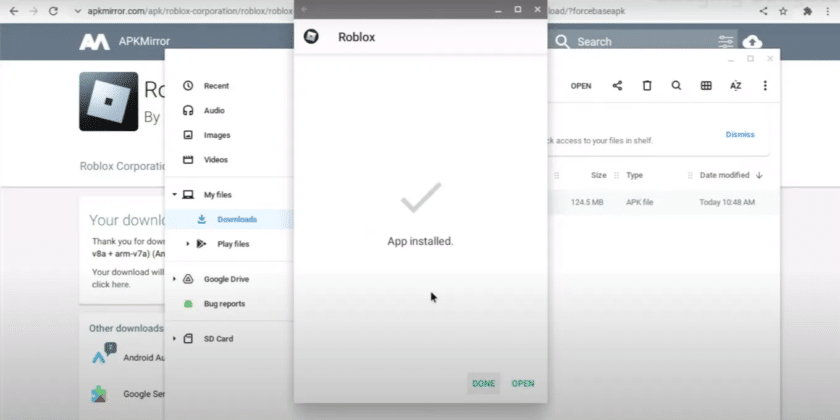Sort by Date modified column
840x420 pixels.
[724, 175]
